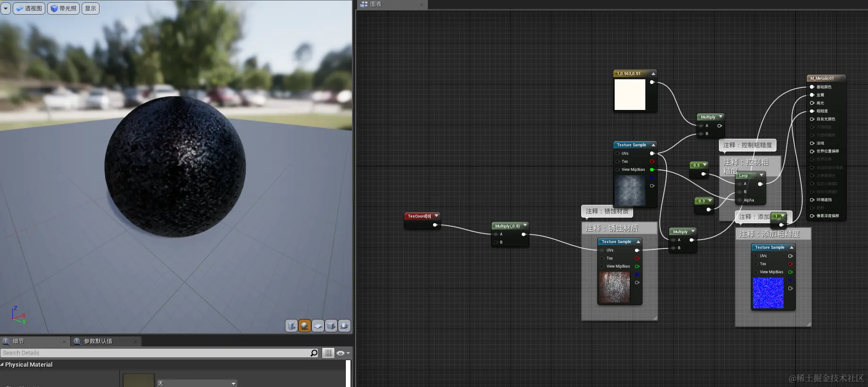
Task: Click the upper Texture Sample red output pin
Action: click(x=652, y=161)
